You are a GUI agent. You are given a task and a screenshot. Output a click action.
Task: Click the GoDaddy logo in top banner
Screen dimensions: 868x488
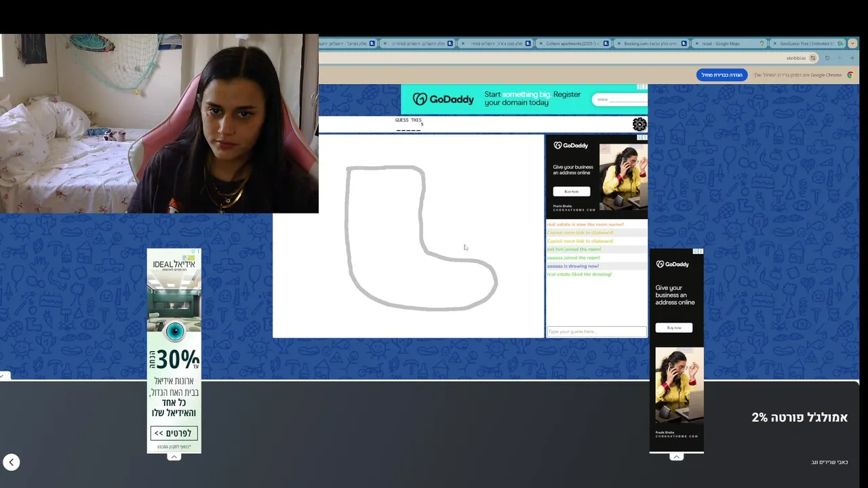[x=443, y=100]
